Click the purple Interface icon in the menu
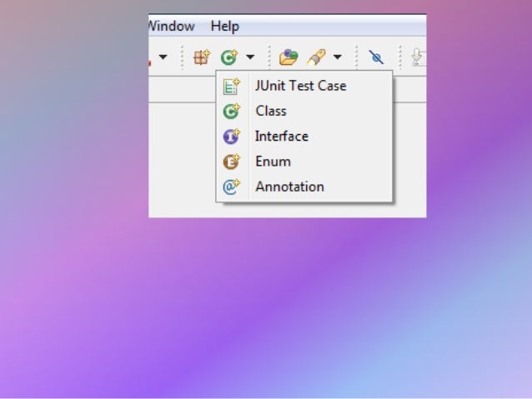The height and width of the screenshot is (399, 532). [x=231, y=137]
